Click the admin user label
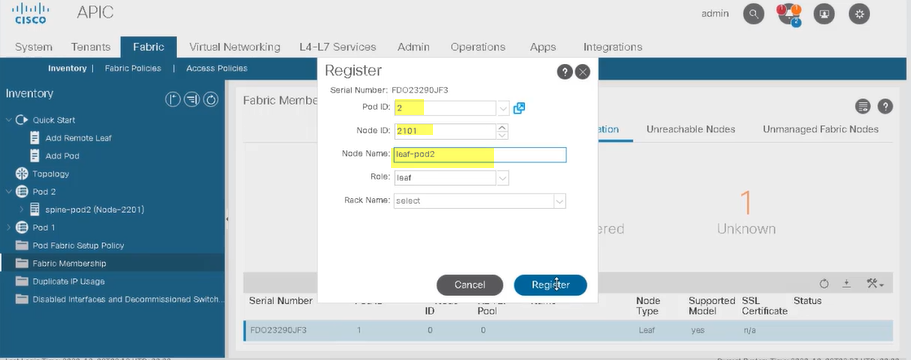This screenshot has width=911, height=360. pos(715,13)
